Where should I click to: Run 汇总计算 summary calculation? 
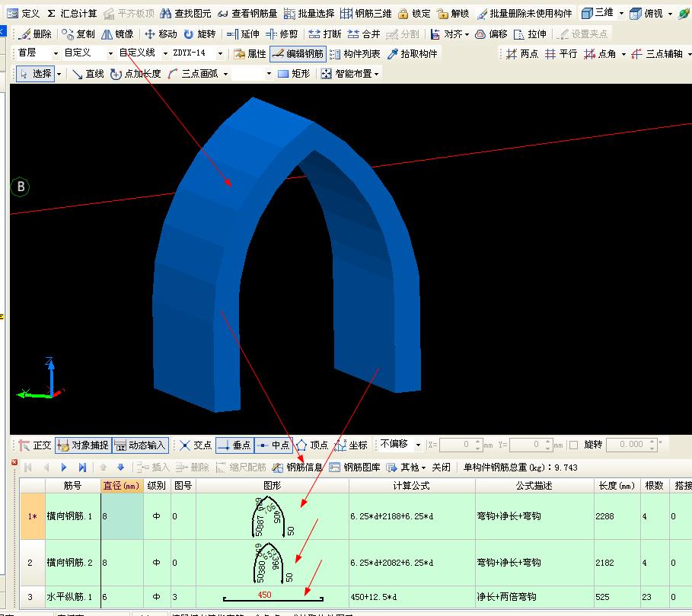tap(72, 13)
